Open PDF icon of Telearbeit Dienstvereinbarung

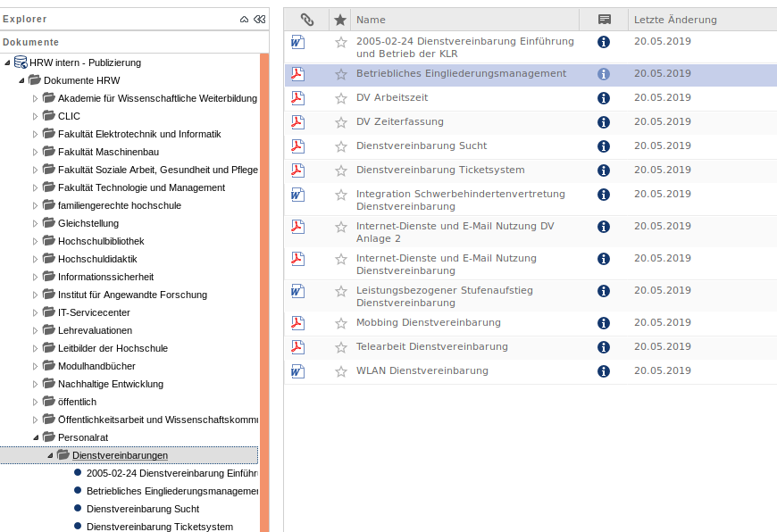297,346
